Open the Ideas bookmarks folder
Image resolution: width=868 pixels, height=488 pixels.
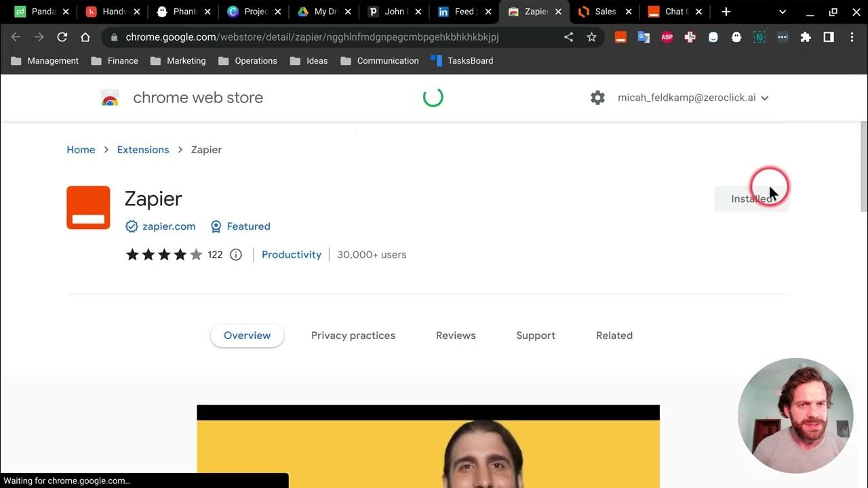(x=309, y=60)
